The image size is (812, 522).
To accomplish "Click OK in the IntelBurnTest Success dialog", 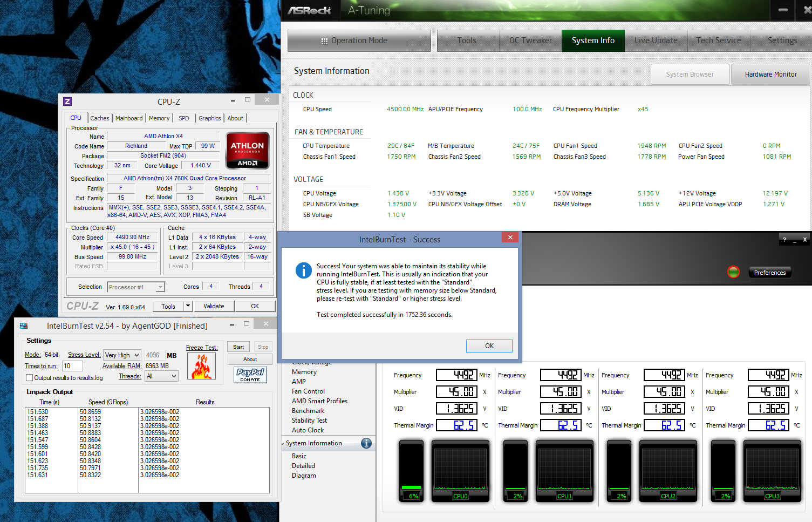I will coord(489,346).
